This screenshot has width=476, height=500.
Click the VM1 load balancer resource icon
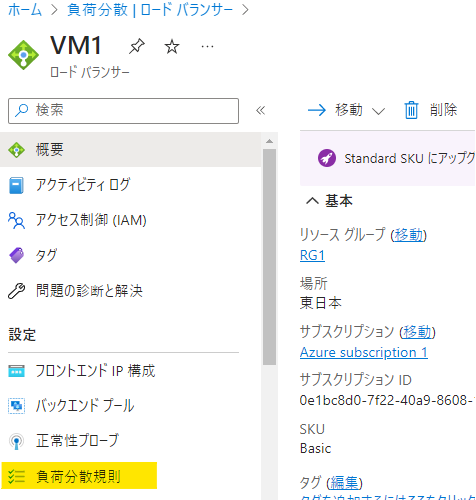(x=23, y=55)
